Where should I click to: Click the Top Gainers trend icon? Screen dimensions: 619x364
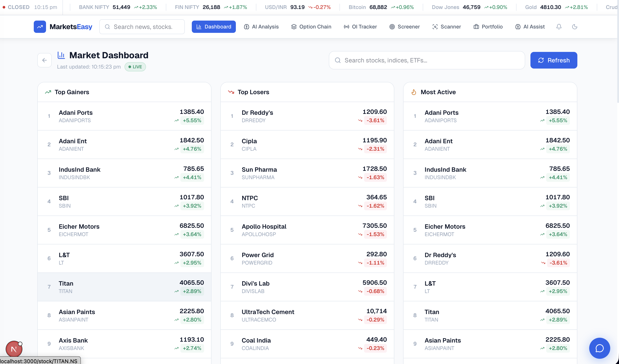click(x=48, y=92)
